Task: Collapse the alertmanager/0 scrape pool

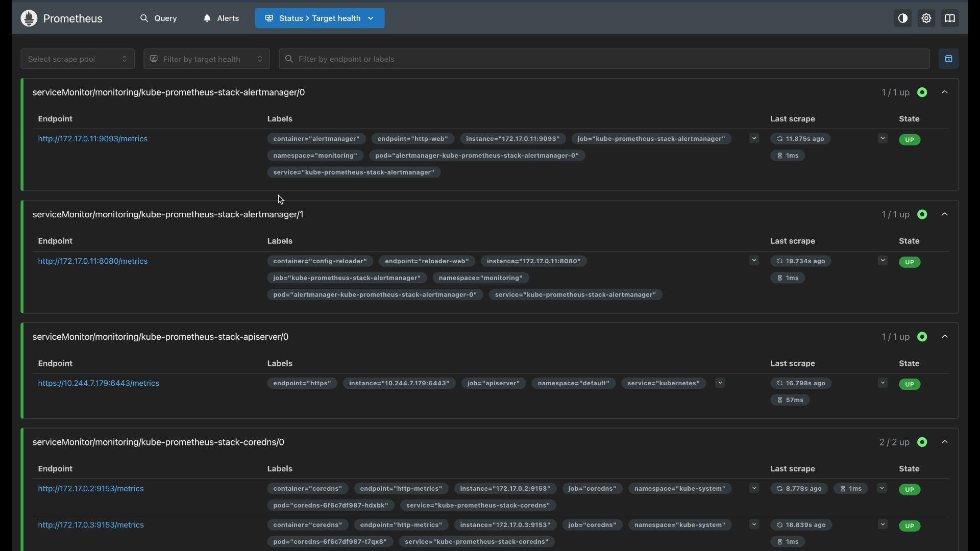Action: (945, 92)
